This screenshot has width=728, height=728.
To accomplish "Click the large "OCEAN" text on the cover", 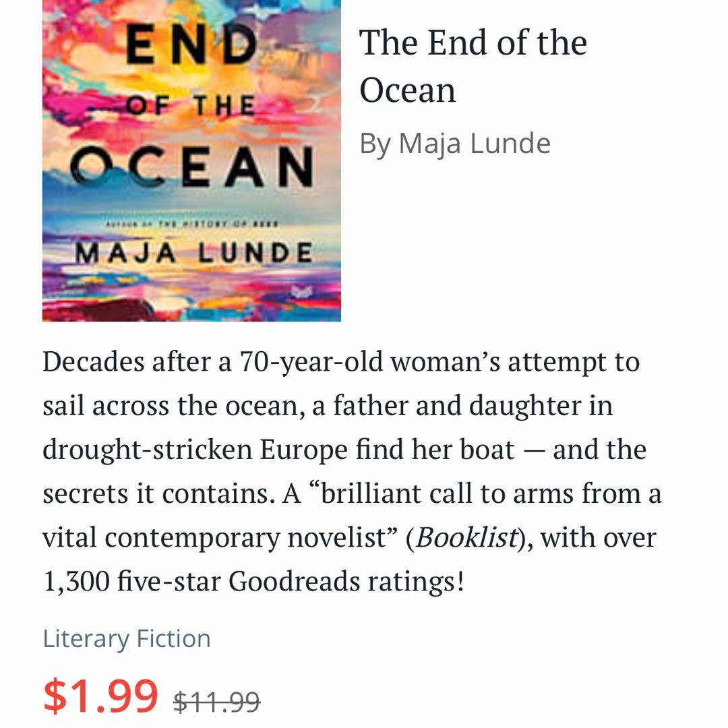I will pyautogui.click(x=193, y=166).
